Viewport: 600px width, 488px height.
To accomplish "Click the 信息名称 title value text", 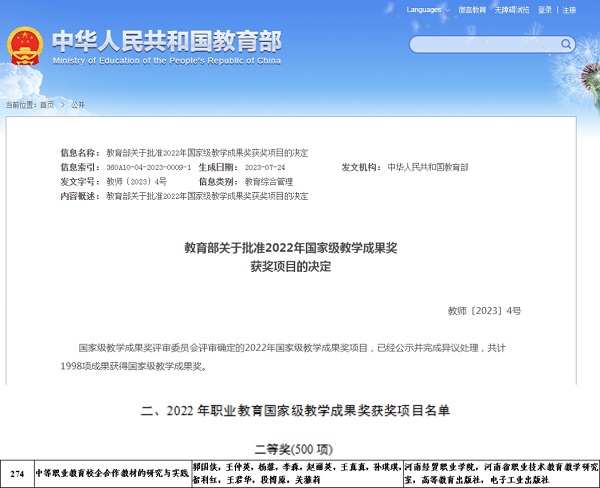I will coord(207,152).
